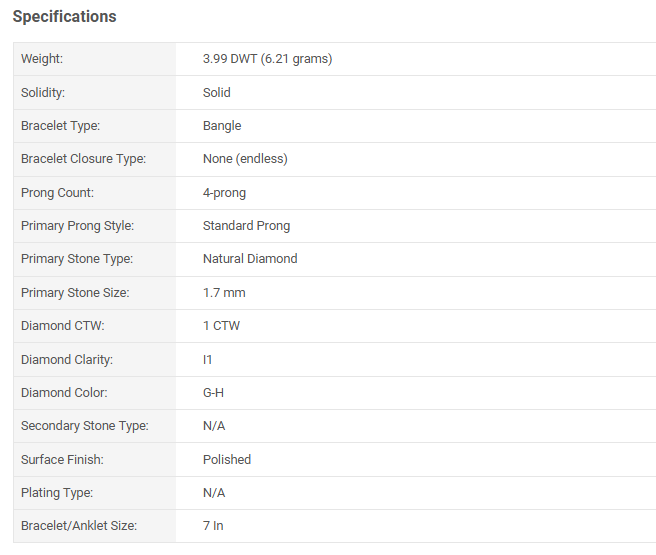The height and width of the screenshot is (555, 656).
Task: Select the Solidity row label
Action: (x=43, y=93)
